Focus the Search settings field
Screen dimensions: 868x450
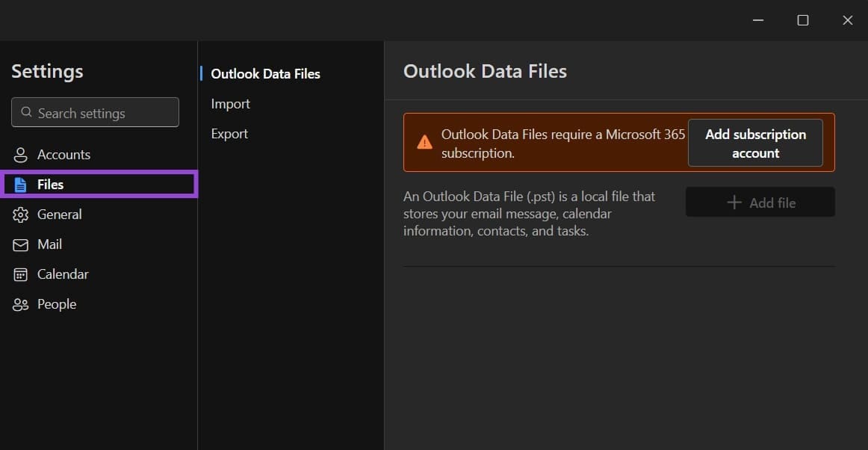[105, 113]
